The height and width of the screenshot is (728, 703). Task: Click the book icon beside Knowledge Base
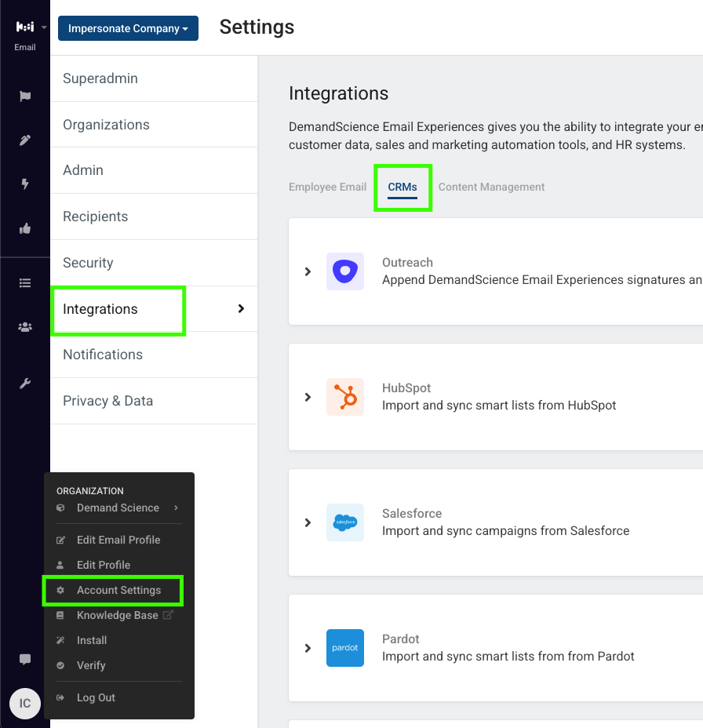[x=60, y=615]
